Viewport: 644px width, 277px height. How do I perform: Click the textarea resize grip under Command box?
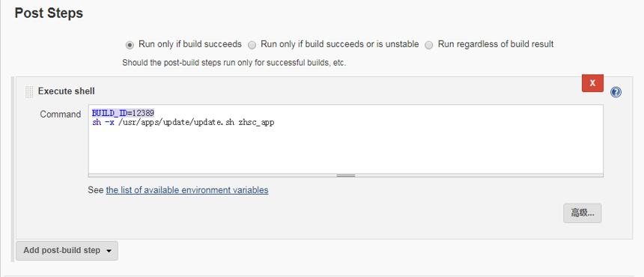[345, 175]
